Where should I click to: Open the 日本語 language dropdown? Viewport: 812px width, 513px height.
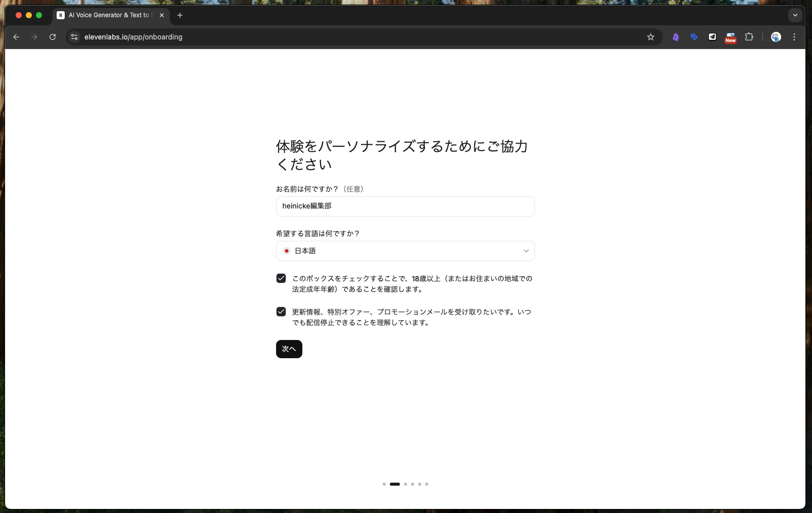point(405,251)
